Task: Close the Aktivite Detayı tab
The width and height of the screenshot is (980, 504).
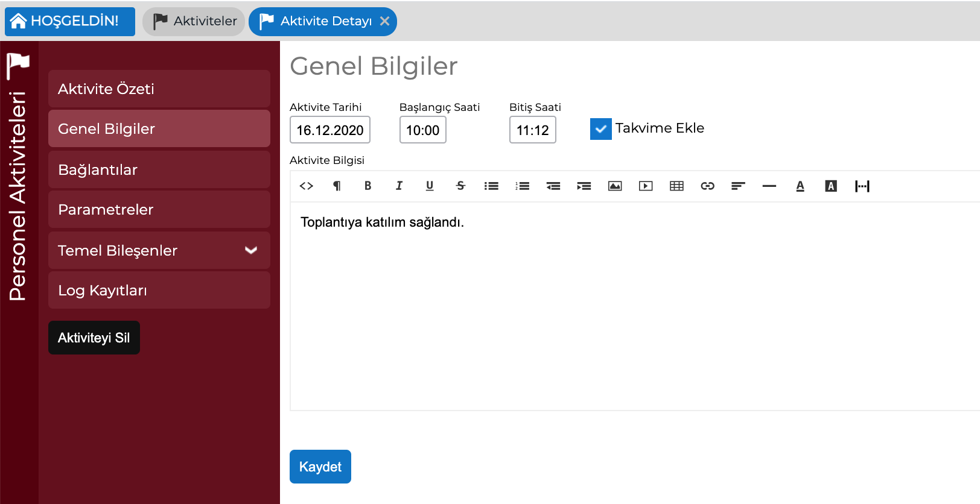Action: (384, 21)
